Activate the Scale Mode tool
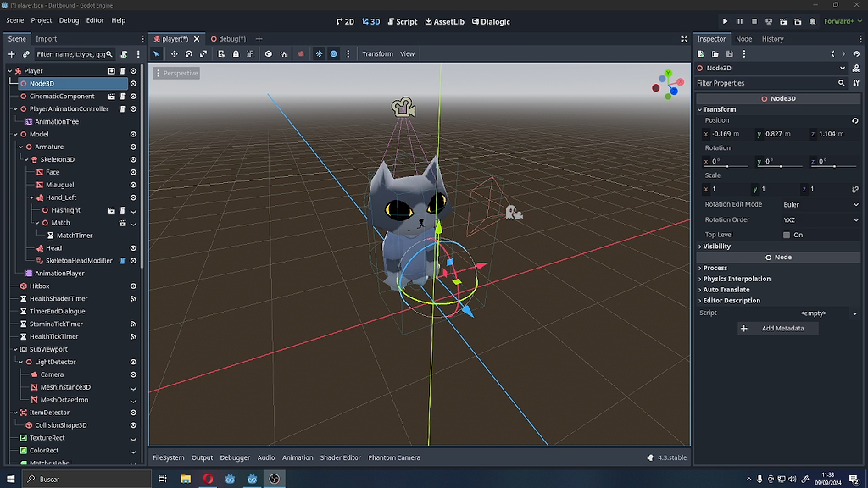This screenshot has width=868, height=488. 203,53
